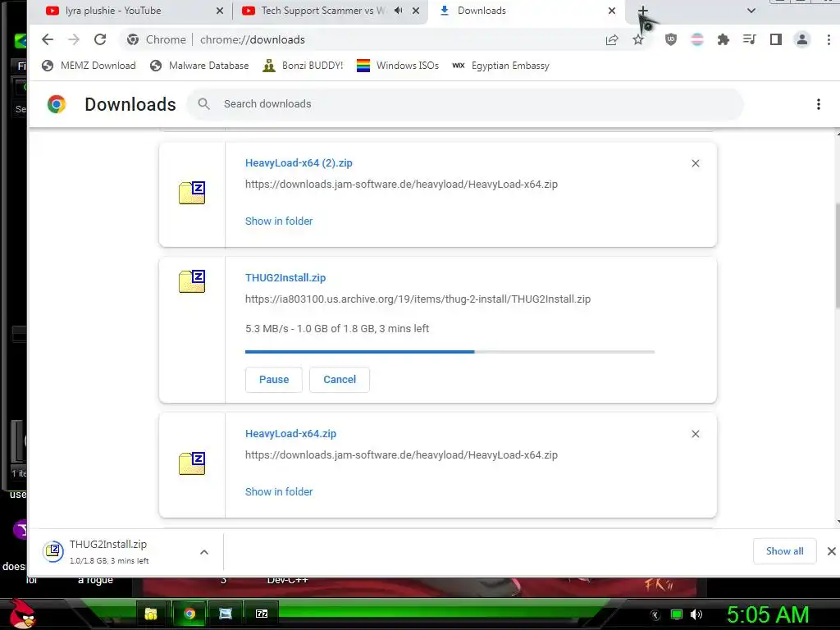This screenshot has height=630, width=840.
Task: Open 7-Zip from the taskbar
Action: [262, 614]
